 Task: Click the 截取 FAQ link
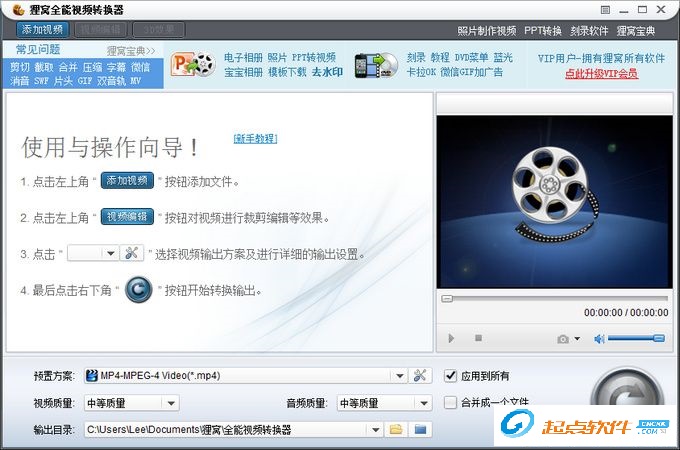pyautogui.click(x=44, y=67)
